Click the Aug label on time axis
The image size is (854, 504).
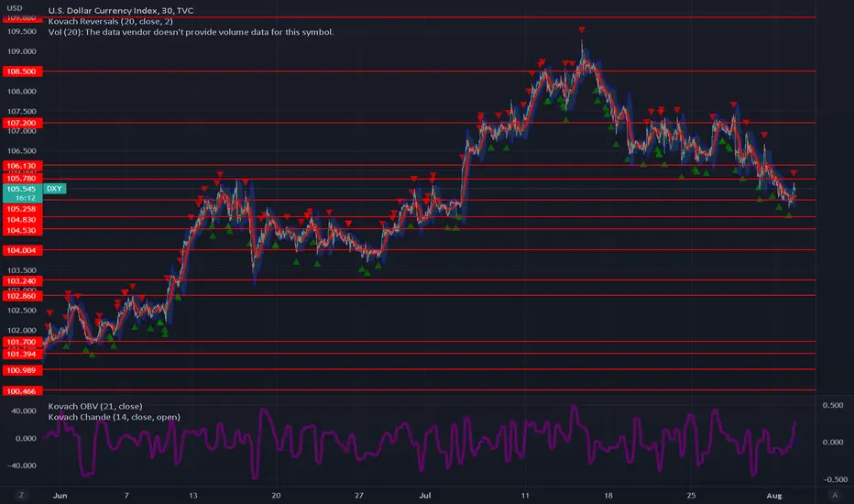[774, 495]
